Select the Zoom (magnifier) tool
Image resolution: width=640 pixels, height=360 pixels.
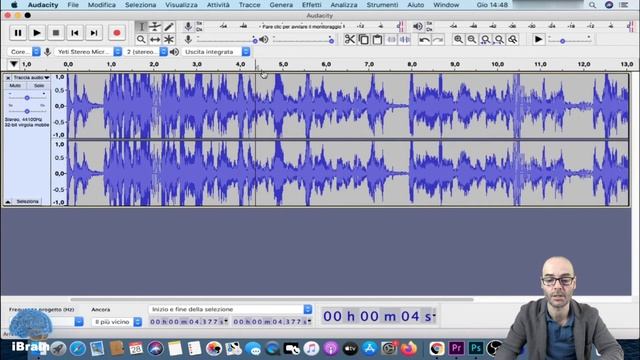click(141, 40)
